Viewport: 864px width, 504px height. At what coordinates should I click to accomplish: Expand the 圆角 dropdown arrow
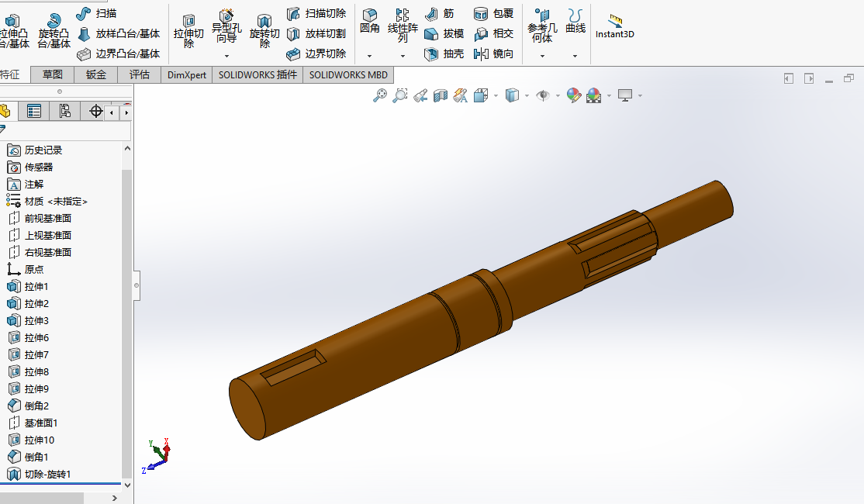click(369, 56)
